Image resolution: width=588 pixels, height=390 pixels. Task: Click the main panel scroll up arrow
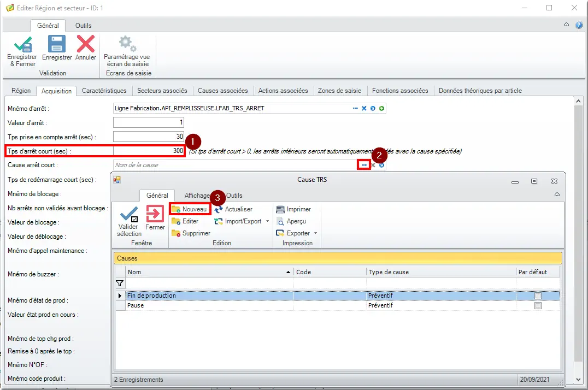coord(578,101)
